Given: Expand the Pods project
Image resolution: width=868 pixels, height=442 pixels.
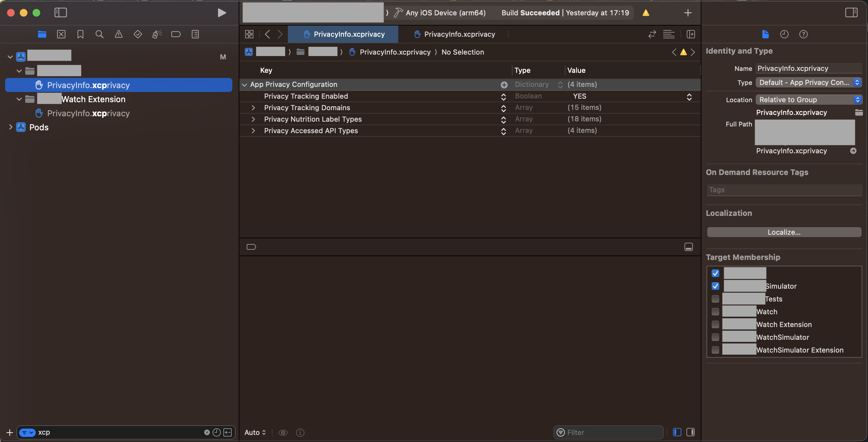Looking at the screenshot, I should coord(11,127).
